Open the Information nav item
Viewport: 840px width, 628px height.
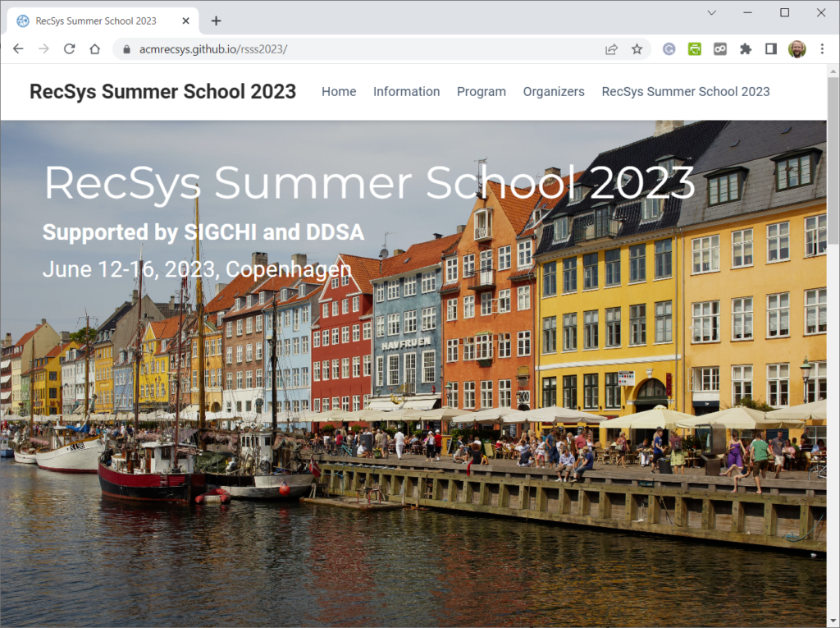(x=407, y=92)
